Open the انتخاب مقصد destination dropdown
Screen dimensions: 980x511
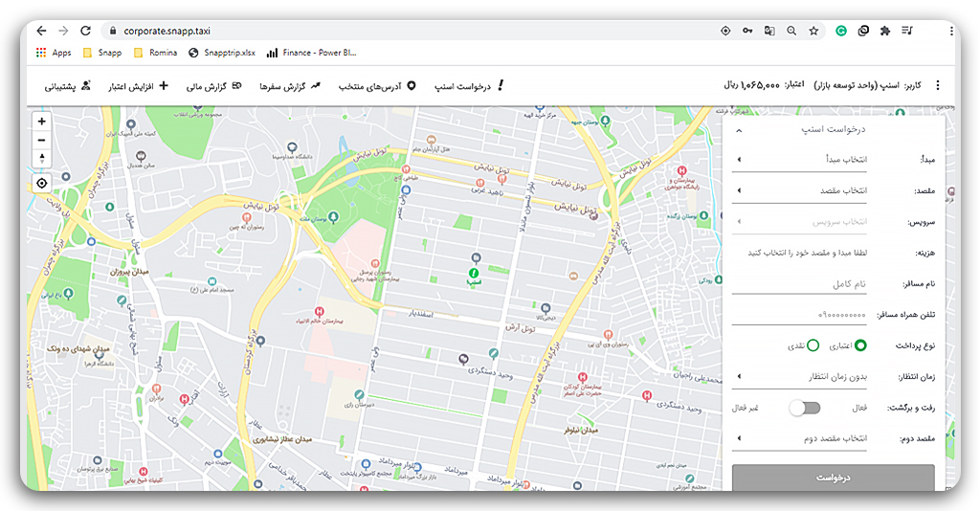pyautogui.click(x=799, y=190)
